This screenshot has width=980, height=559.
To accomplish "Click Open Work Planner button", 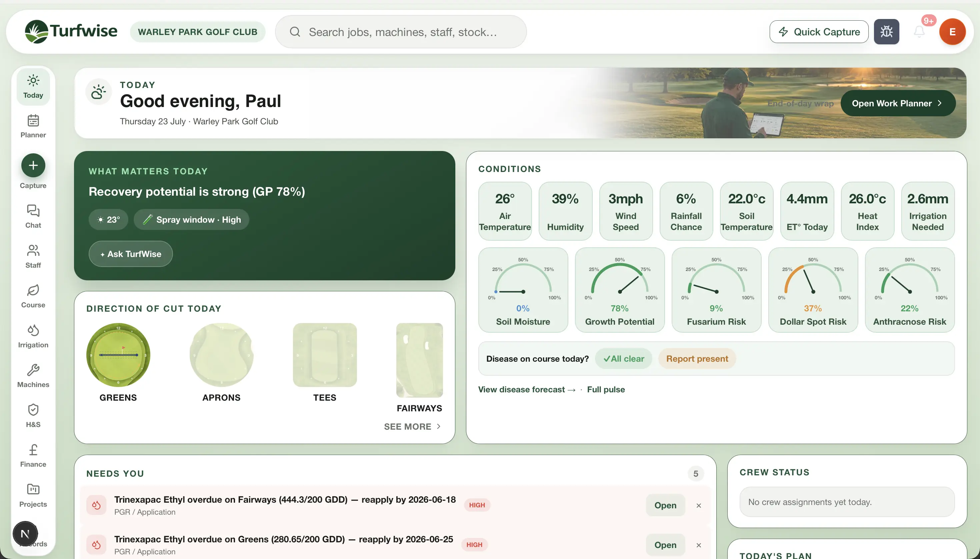I will tap(898, 103).
